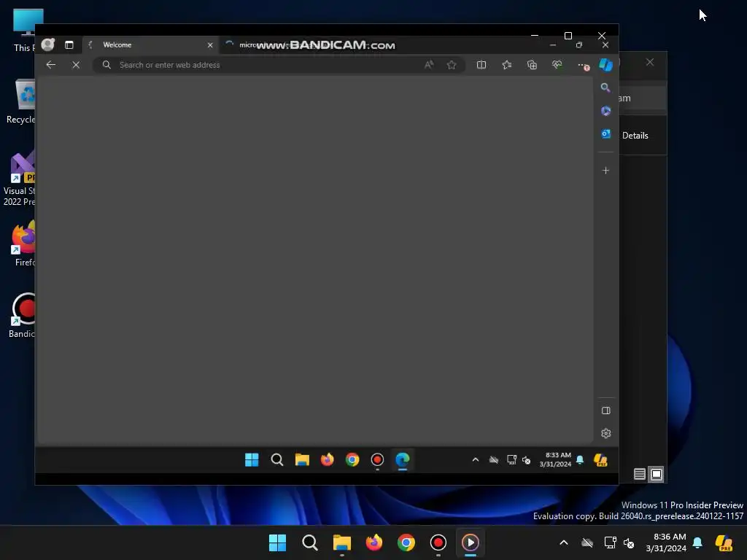Image resolution: width=747 pixels, height=560 pixels.
Task: Click Edge back arrow in recorded browser
Action: point(51,65)
